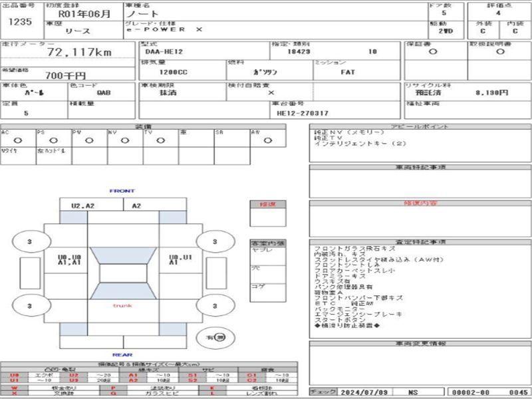Click the NS code at bottom
This screenshot has height=399, width=532.
tap(413, 392)
